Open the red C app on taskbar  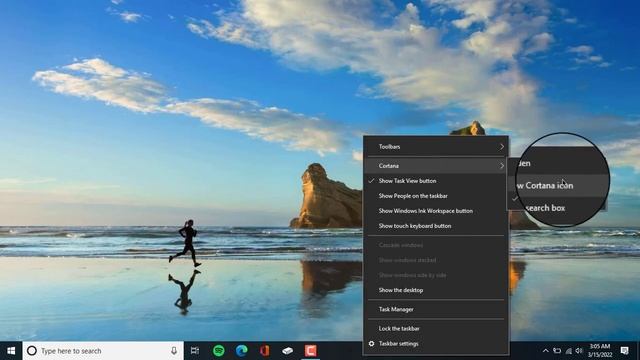point(311,351)
